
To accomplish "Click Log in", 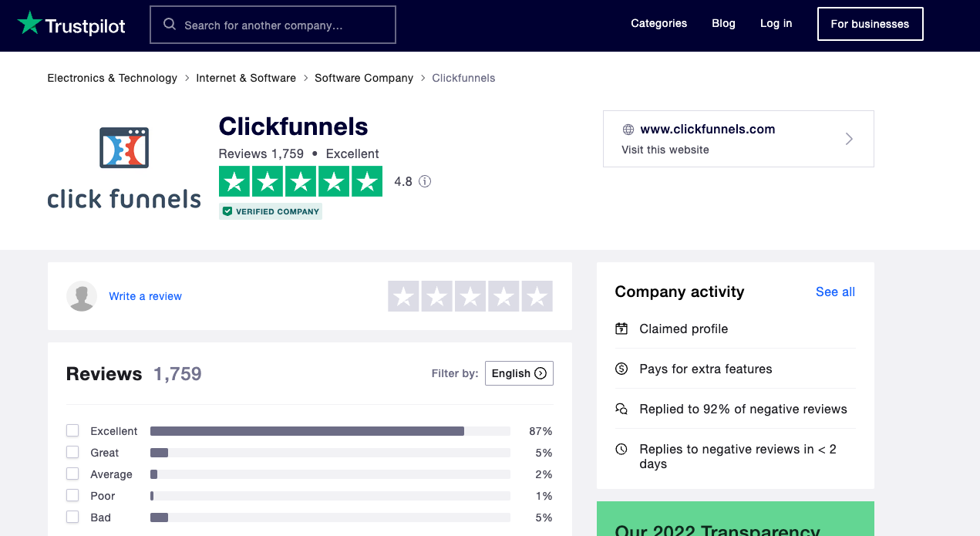I will (x=776, y=23).
